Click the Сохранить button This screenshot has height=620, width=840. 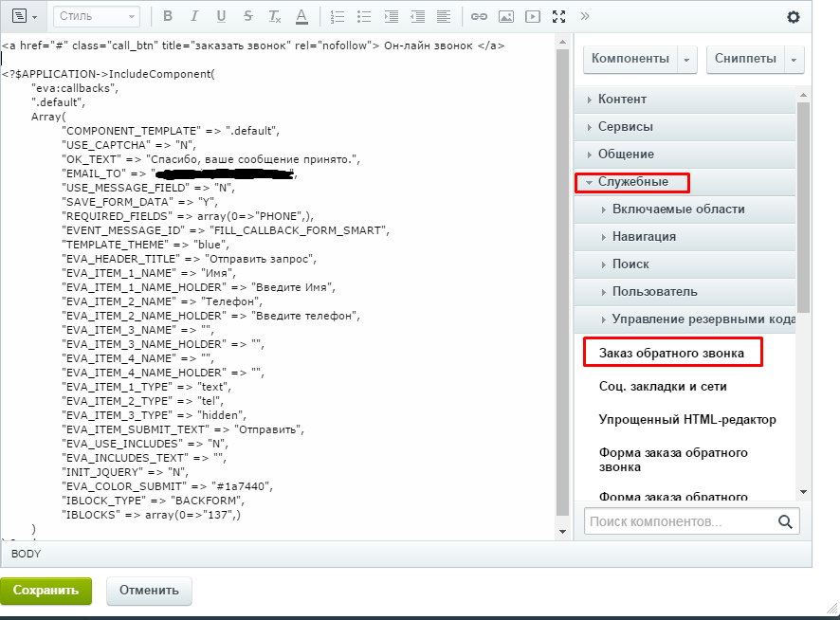46,591
